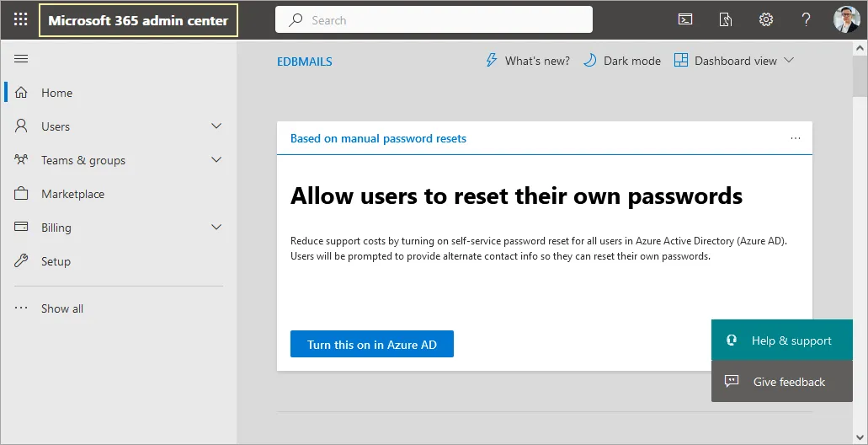This screenshot has width=868, height=445.
Task: Click the Setup wrench icon
Action: 21,260
